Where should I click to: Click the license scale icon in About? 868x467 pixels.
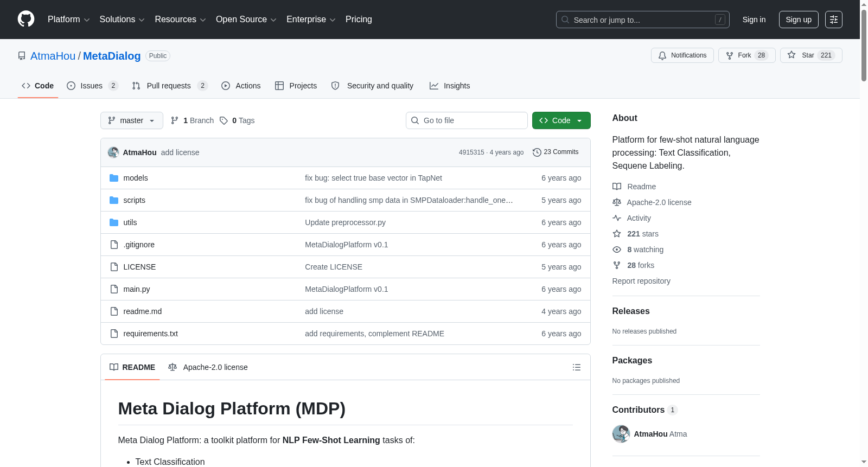click(617, 202)
